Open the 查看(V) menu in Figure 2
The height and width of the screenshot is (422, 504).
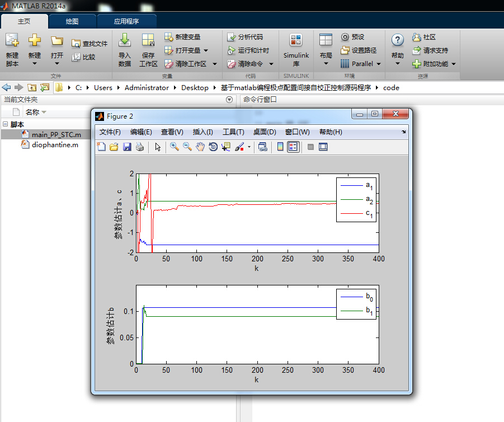pos(172,132)
